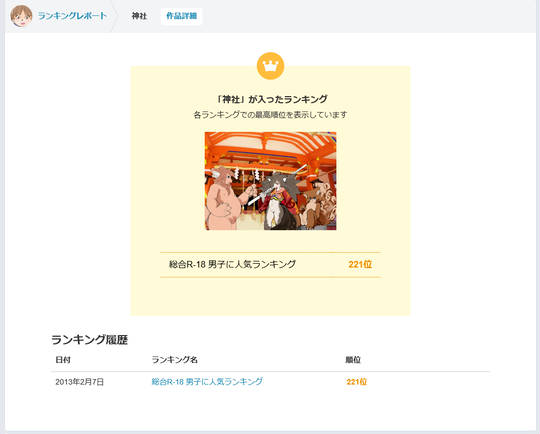Viewport: 540px width, 434px height.
Task: Click the gray header bar right of 作品詳細
Action: [368, 16]
